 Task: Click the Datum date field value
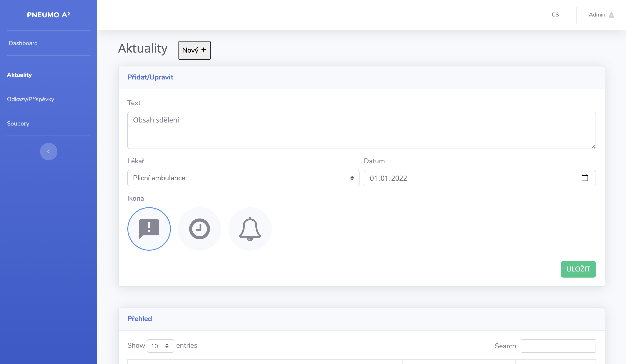388,178
